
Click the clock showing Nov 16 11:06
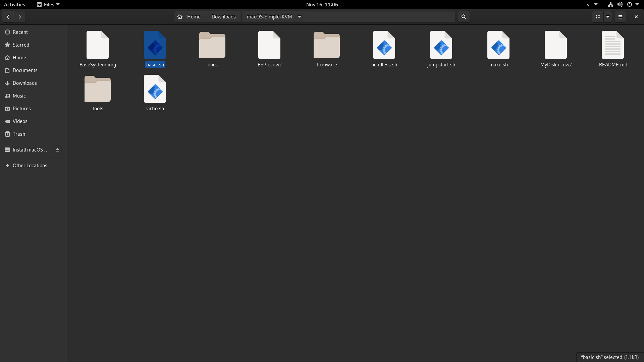(x=322, y=4)
